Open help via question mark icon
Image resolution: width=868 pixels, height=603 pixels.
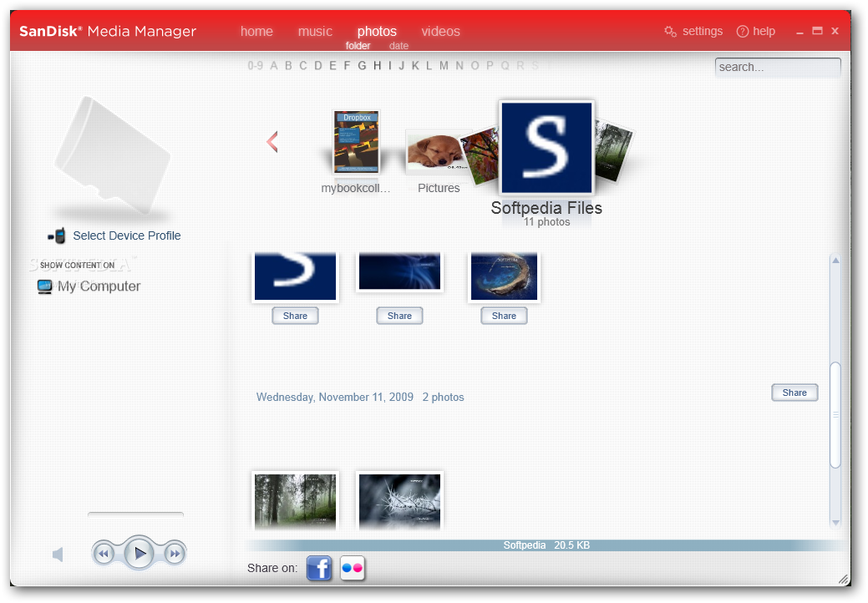coord(743,32)
